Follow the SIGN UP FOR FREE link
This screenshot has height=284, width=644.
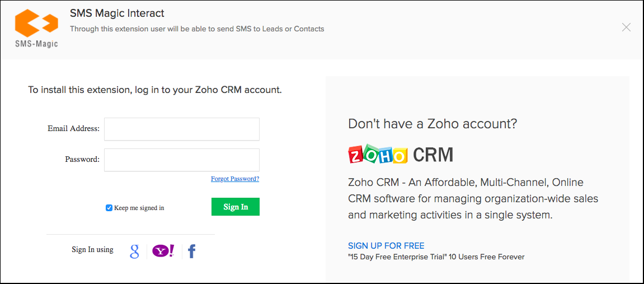click(x=386, y=246)
